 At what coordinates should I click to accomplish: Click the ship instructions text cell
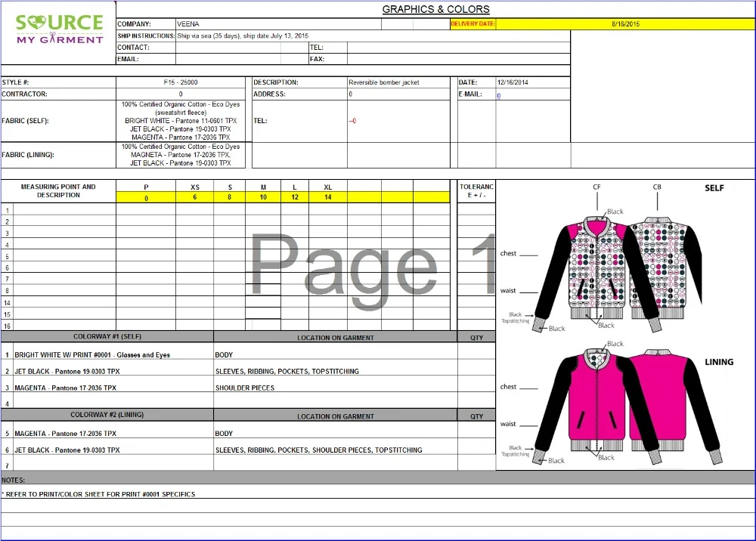click(x=373, y=36)
